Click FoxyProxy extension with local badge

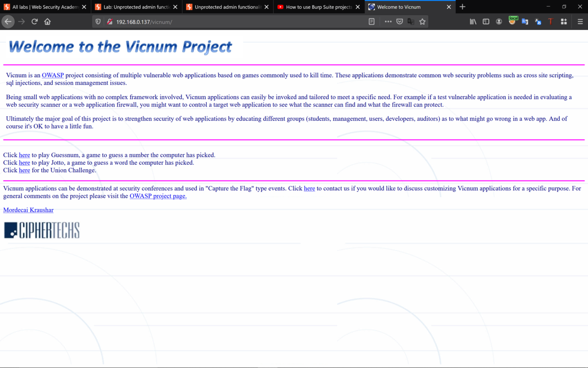[x=513, y=21]
